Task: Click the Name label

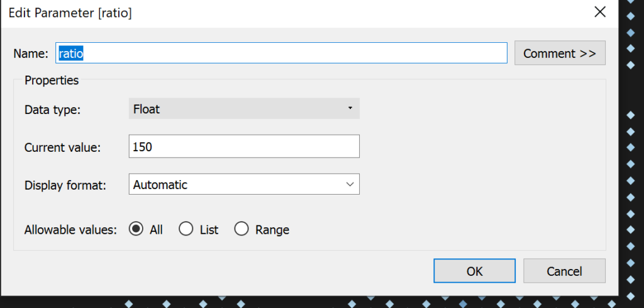Action: click(x=31, y=54)
